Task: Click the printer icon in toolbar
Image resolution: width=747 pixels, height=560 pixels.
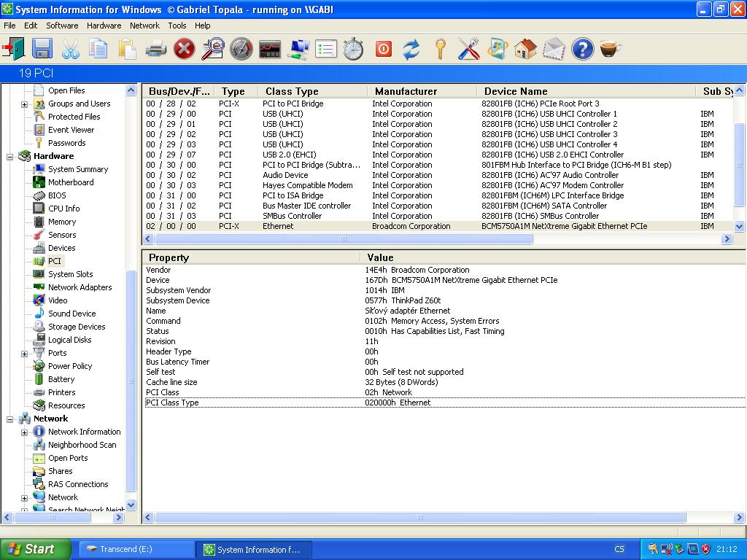Action: point(156,49)
